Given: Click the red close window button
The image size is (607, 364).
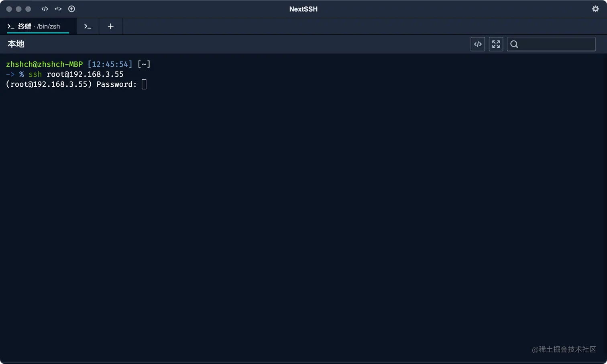Looking at the screenshot, I should (9, 9).
